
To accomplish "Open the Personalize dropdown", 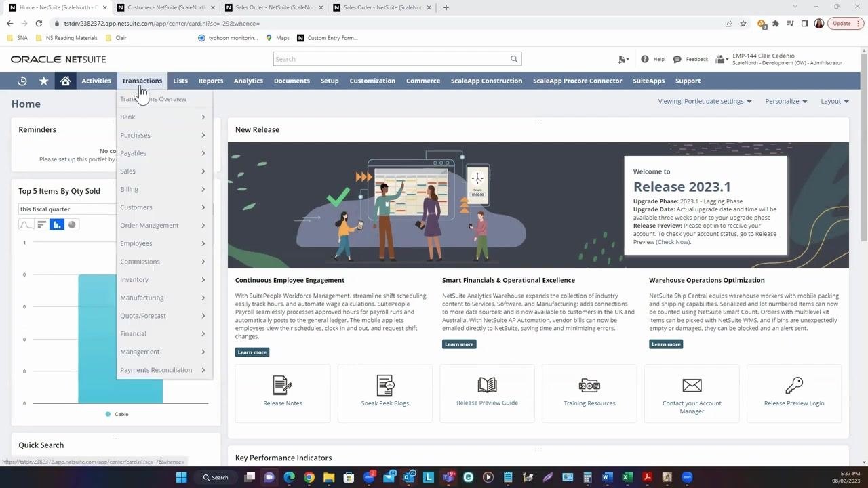I will (x=786, y=101).
